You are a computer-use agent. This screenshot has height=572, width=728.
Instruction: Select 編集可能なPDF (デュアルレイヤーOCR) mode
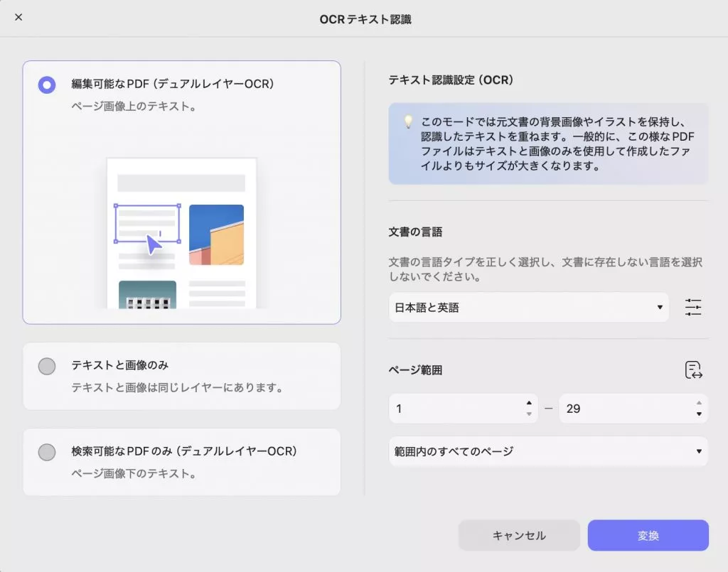[47, 85]
